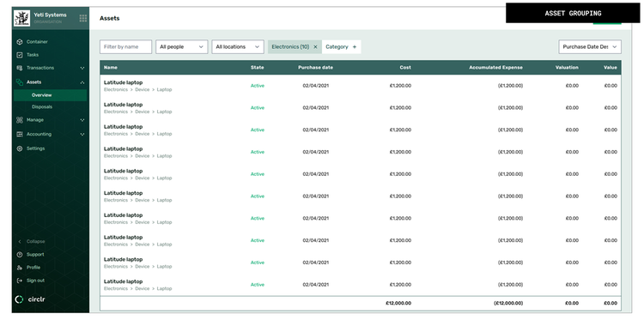
Task: Click the Electronics (10) filter chip
Action: point(295,47)
